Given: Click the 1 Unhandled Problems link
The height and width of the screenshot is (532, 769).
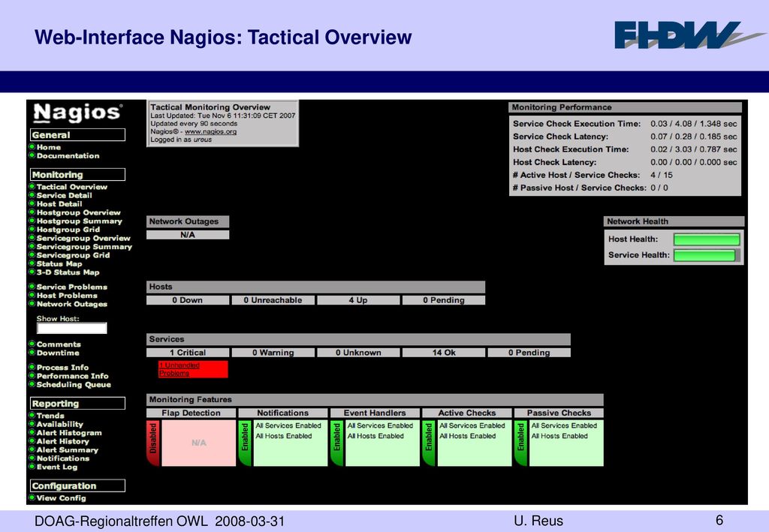Looking at the screenshot, I should pyautogui.click(x=179, y=369).
